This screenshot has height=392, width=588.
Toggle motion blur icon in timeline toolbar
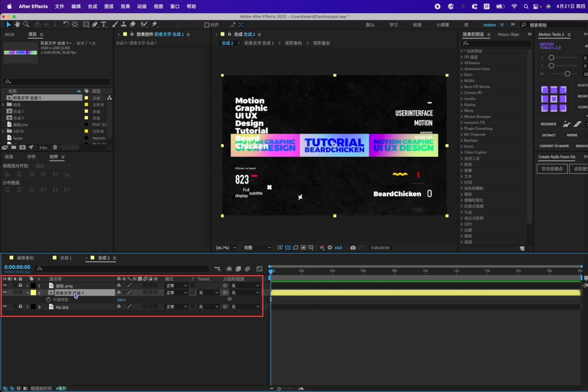247,269
